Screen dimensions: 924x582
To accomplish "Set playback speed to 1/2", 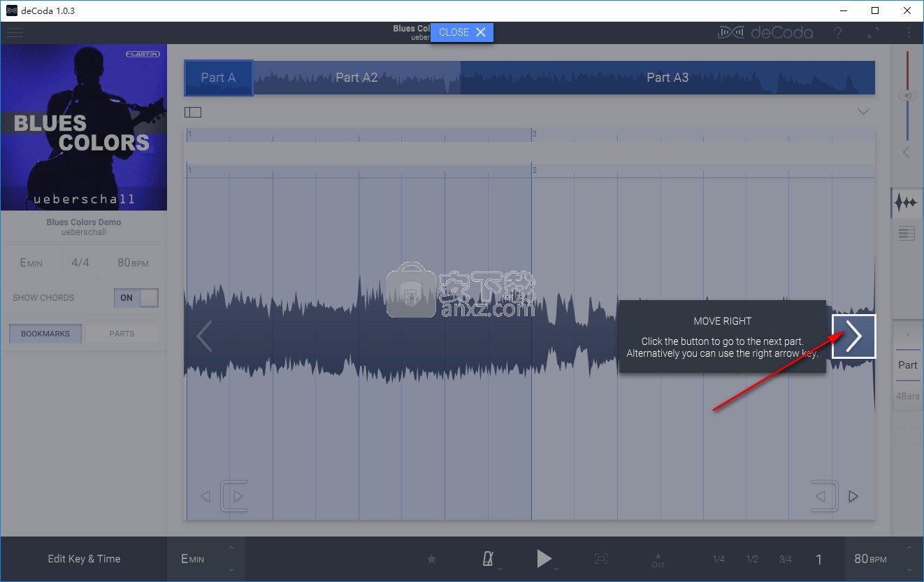I will click(x=752, y=559).
